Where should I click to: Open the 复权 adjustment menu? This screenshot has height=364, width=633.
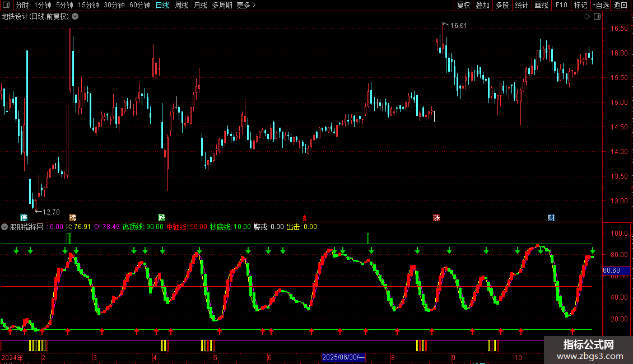click(463, 5)
